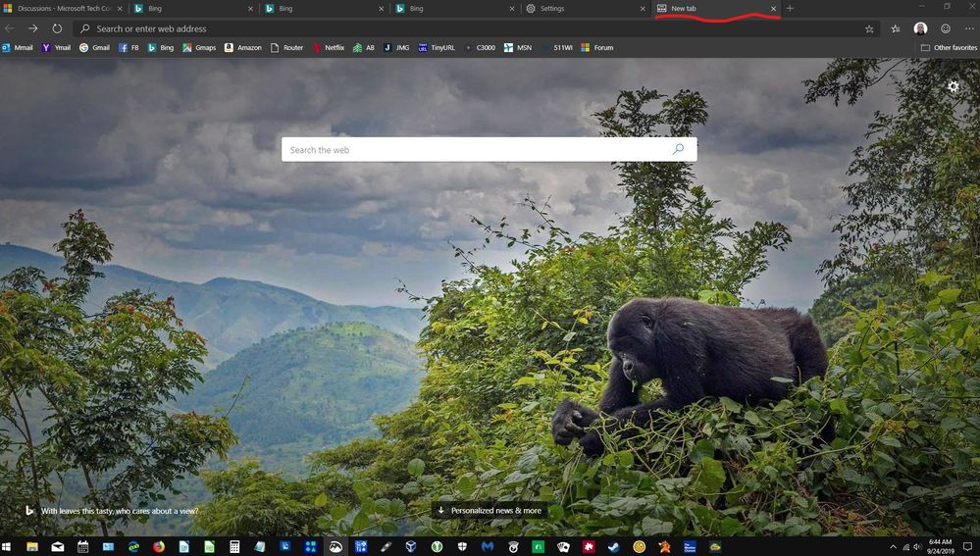980x556 pixels.
Task: Close the New tab tab
Action: [773, 9]
